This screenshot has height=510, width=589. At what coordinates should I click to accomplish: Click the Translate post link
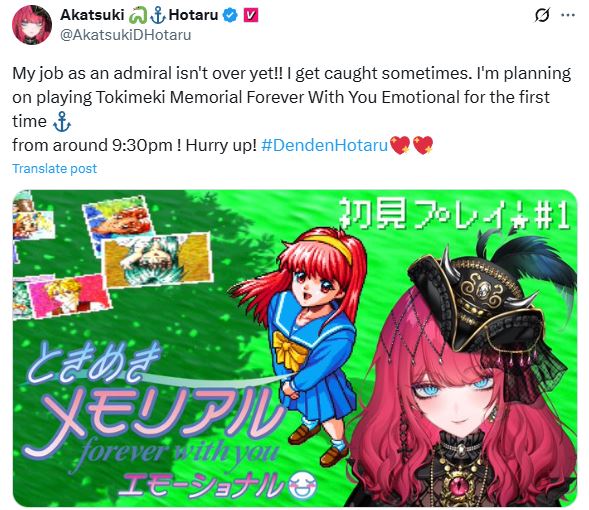pyautogui.click(x=54, y=169)
